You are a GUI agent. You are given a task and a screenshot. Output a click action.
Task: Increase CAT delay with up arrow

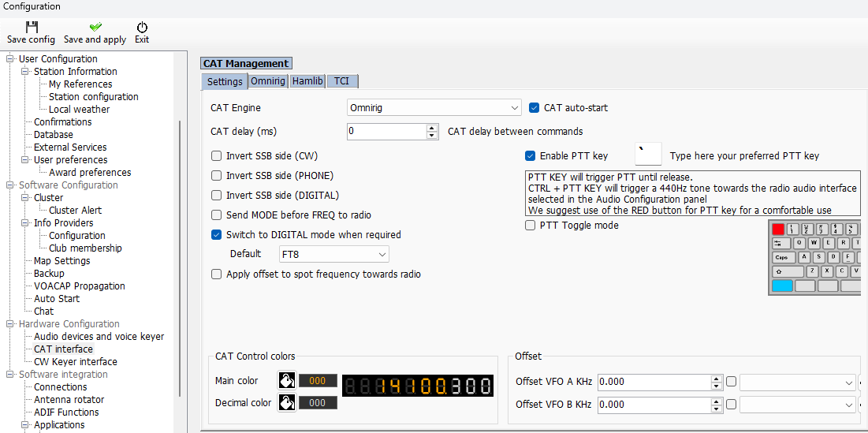coord(432,128)
